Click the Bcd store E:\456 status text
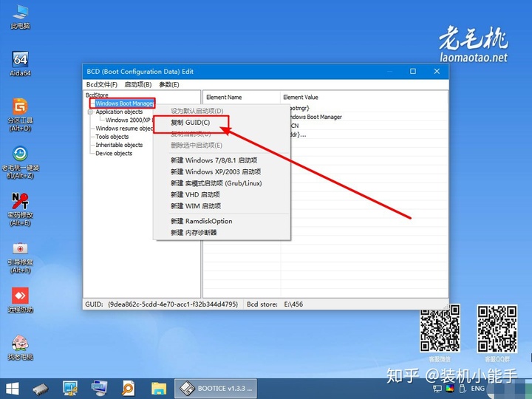532x399 pixels. pyautogui.click(x=275, y=304)
